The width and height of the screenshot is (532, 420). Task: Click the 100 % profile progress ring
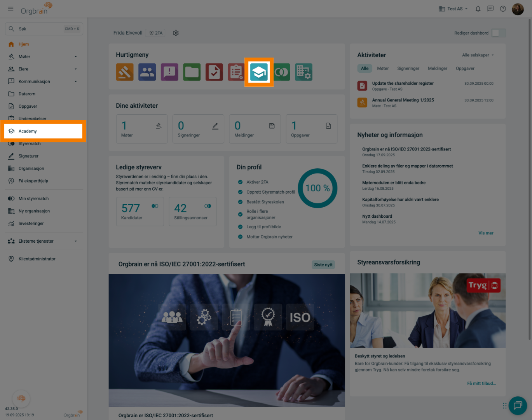[317, 188]
